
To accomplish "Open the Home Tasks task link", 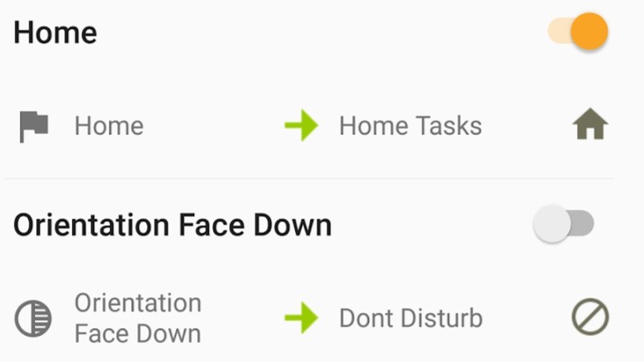I will pyautogui.click(x=410, y=126).
